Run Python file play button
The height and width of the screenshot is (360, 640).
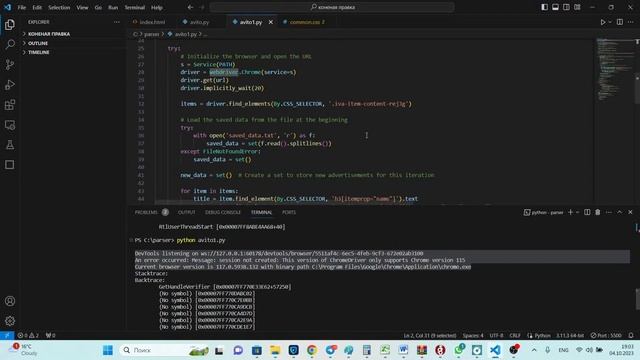602,22
